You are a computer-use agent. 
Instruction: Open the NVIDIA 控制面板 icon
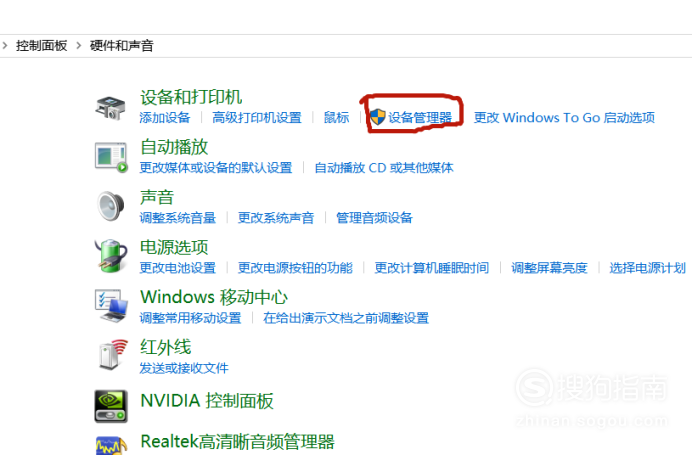point(111,406)
